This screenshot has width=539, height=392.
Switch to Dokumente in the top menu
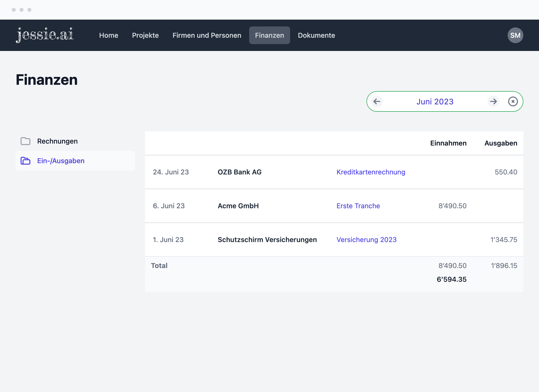316,35
